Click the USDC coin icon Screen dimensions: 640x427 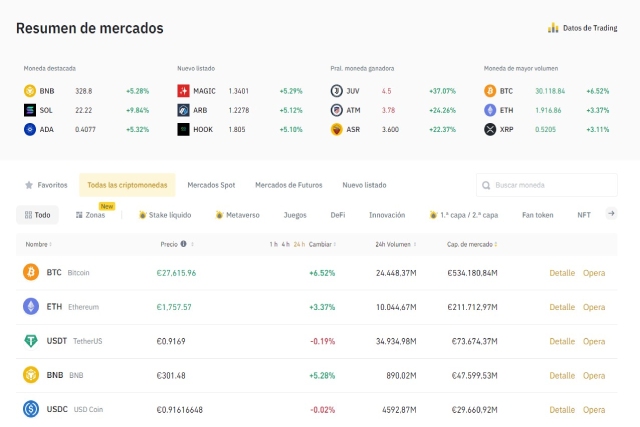click(x=30, y=409)
